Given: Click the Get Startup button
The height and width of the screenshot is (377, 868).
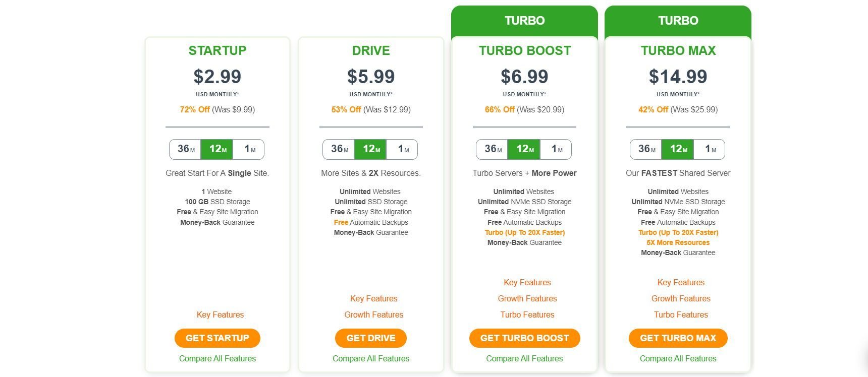Looking at the screenshot, I should [218, 338].
